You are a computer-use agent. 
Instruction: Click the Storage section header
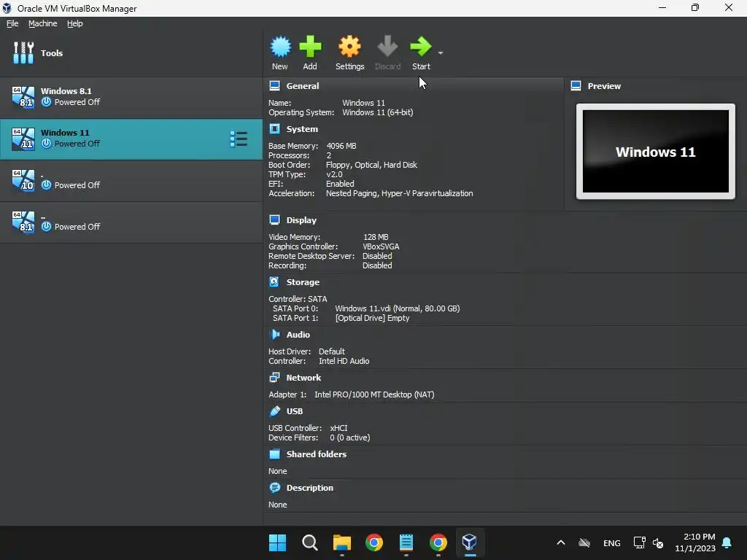[303, 282]
